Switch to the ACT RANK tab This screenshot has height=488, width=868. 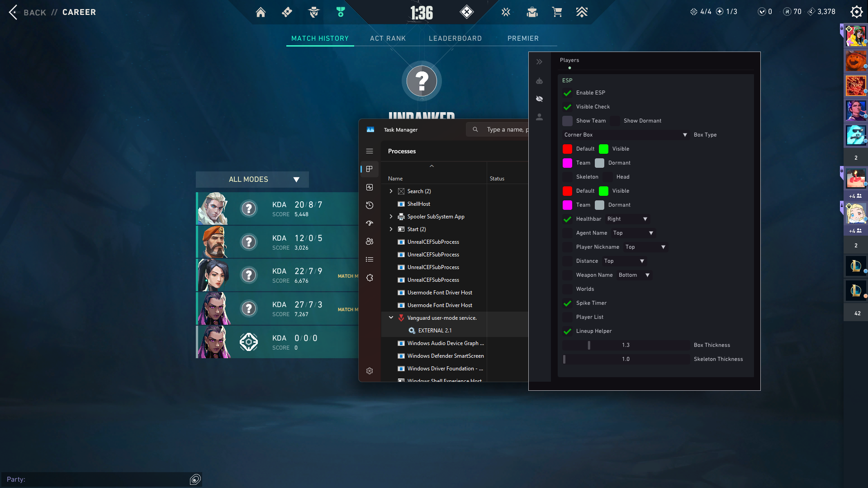point(388,38)
